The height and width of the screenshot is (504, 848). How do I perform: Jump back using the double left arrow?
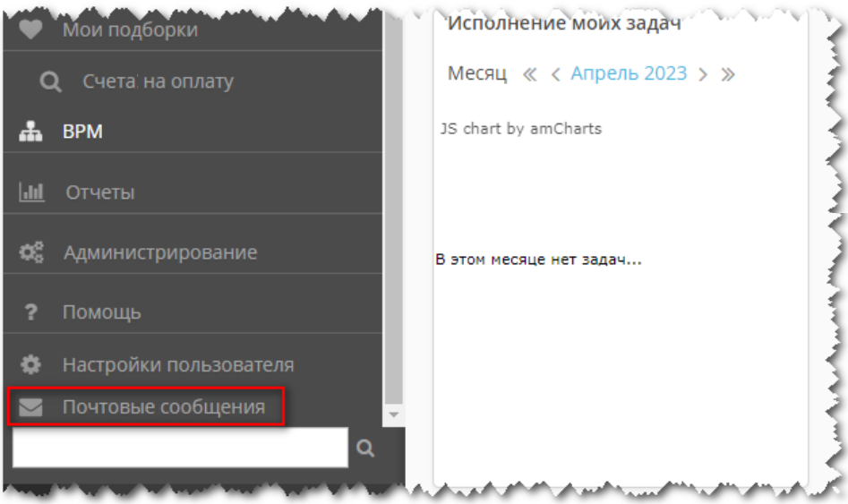[530, 74]
